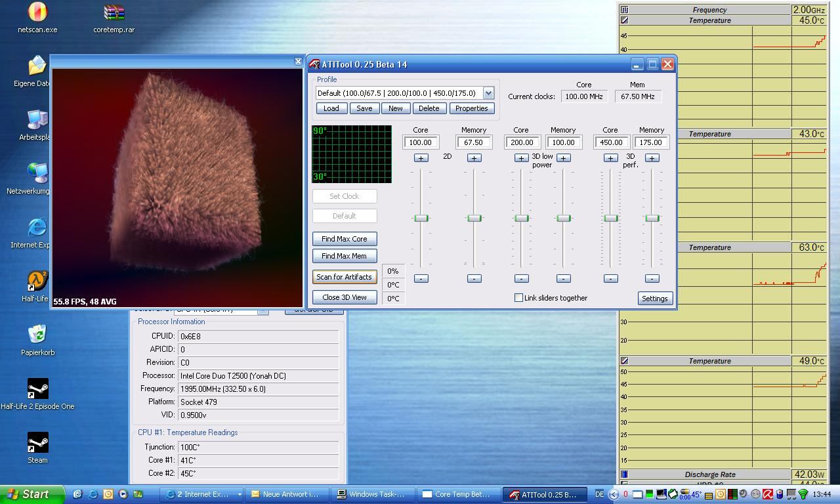Click the Scan for Artifacts button
This screenshot has width=840, height=504.
pyautogui.click(x=344, y=277)
